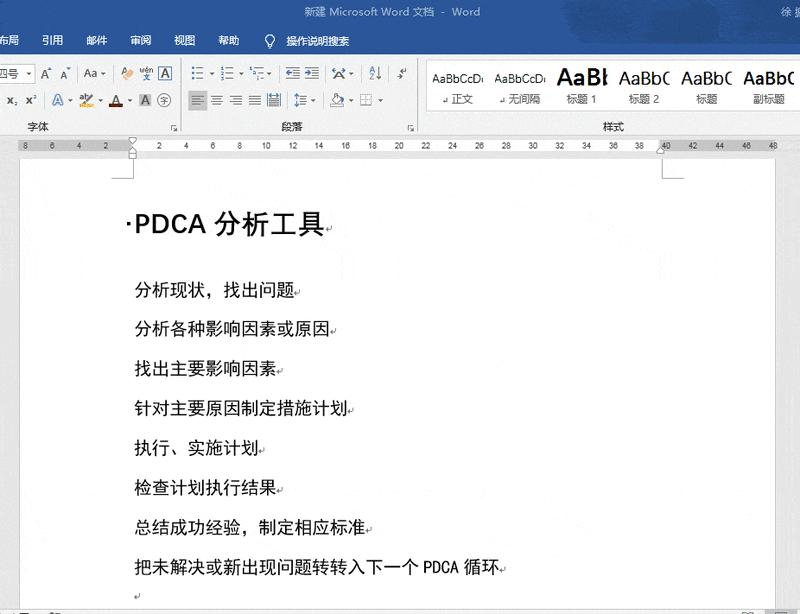This screenshot has height=614, width=800.
Task: Click the bullet list icon
Action: tap(197, 74)
